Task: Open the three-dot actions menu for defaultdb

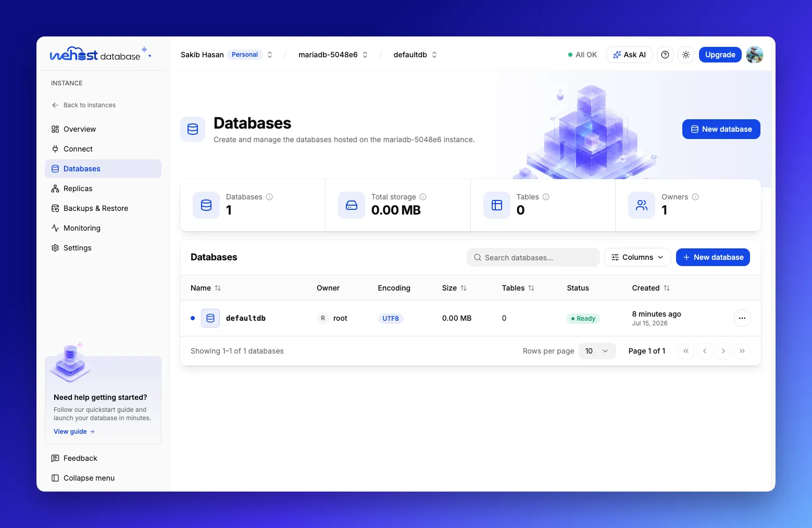Action: (742, 318)
